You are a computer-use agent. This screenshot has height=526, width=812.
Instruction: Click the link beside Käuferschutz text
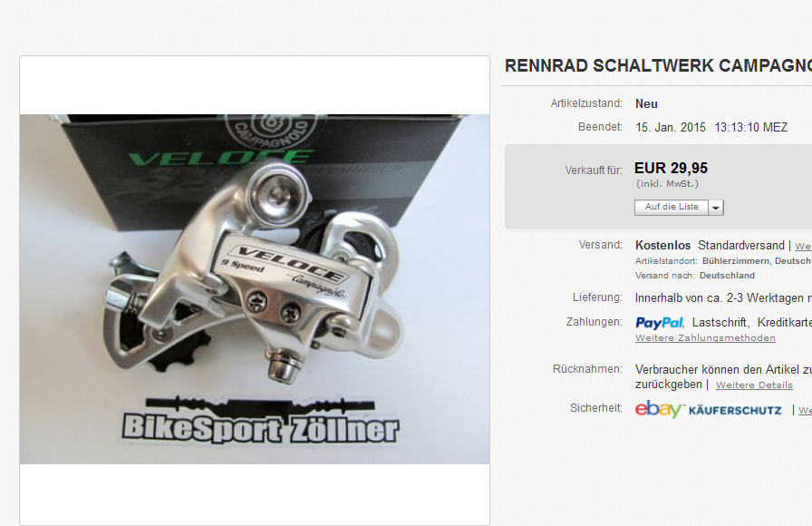pos(806,411)
